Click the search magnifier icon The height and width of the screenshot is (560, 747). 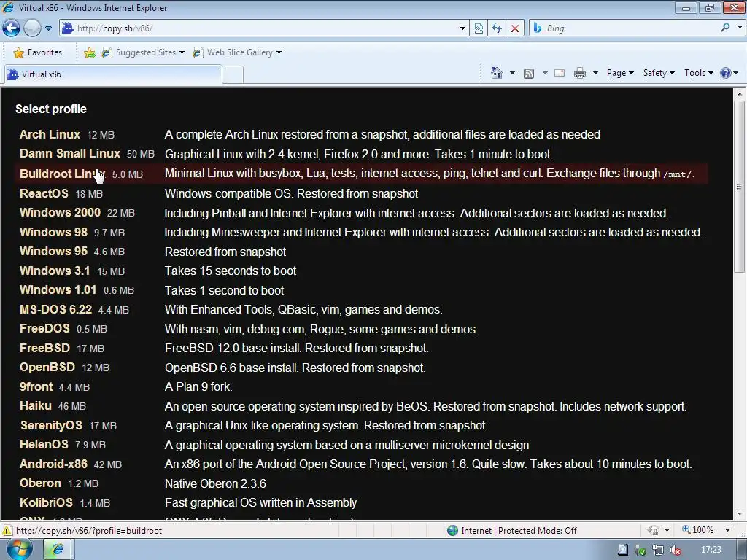click(x=725, y=28)
